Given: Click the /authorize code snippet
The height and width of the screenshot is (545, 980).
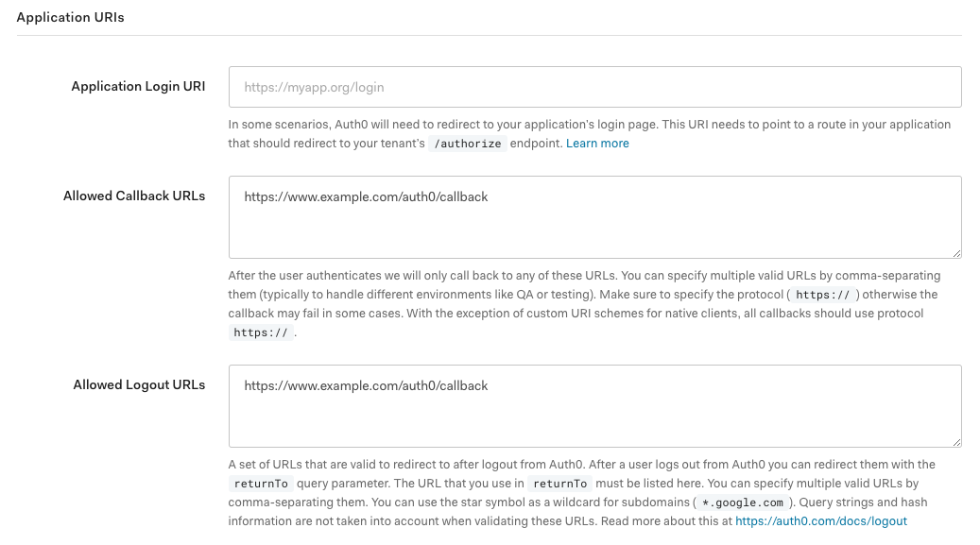Looking at the screenshot, I should tap(470, 144).
